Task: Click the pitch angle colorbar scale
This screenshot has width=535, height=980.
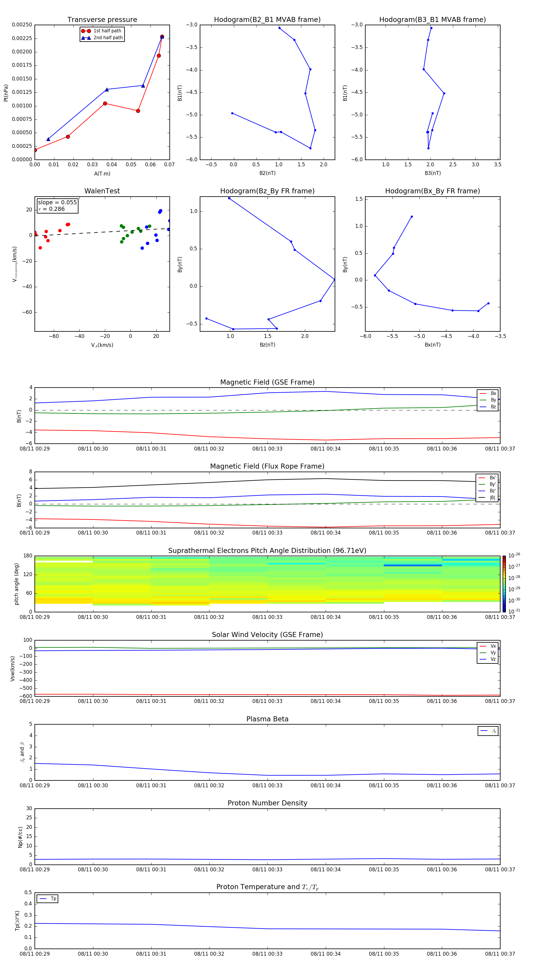Action: 504,584
